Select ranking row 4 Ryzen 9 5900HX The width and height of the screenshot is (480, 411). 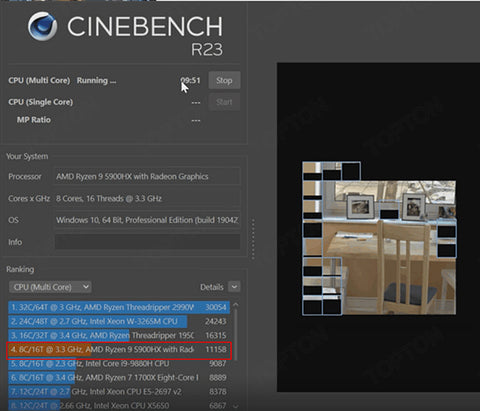click(119, 350)
